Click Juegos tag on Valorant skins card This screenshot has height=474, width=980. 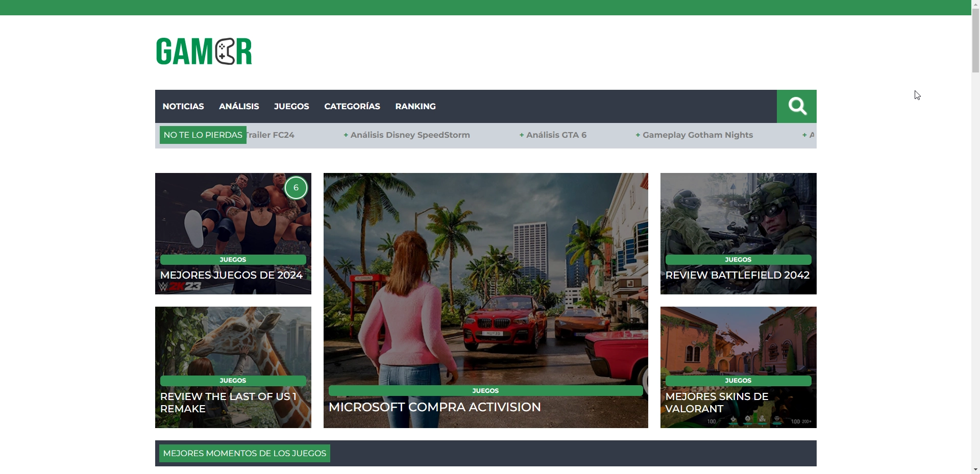[x=739, y=381]
